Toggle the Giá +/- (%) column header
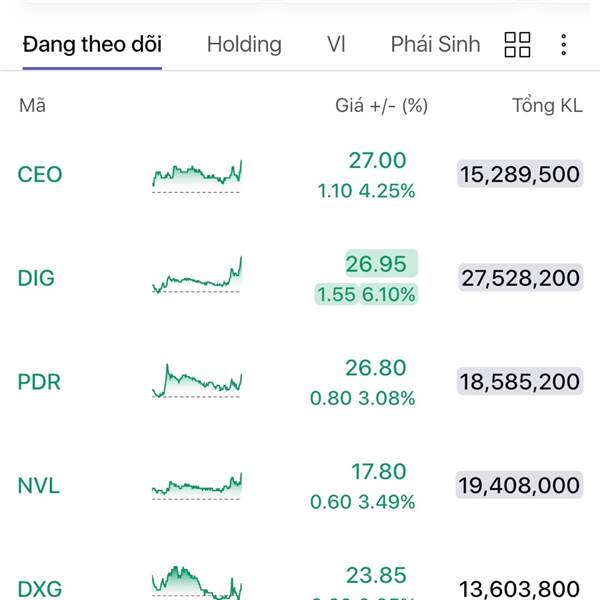The image size is (600, 600). [x=382, y=106]
